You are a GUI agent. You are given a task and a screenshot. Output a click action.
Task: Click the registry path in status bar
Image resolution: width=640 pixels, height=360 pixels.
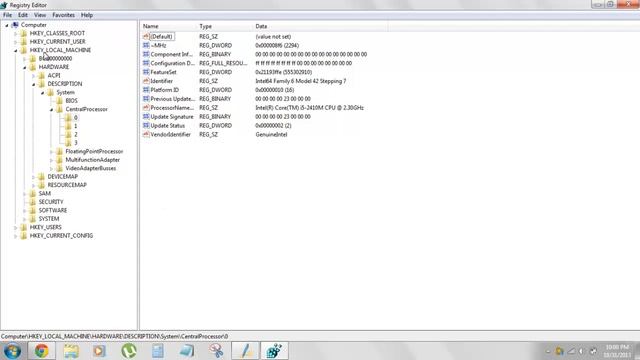(114, 337)
